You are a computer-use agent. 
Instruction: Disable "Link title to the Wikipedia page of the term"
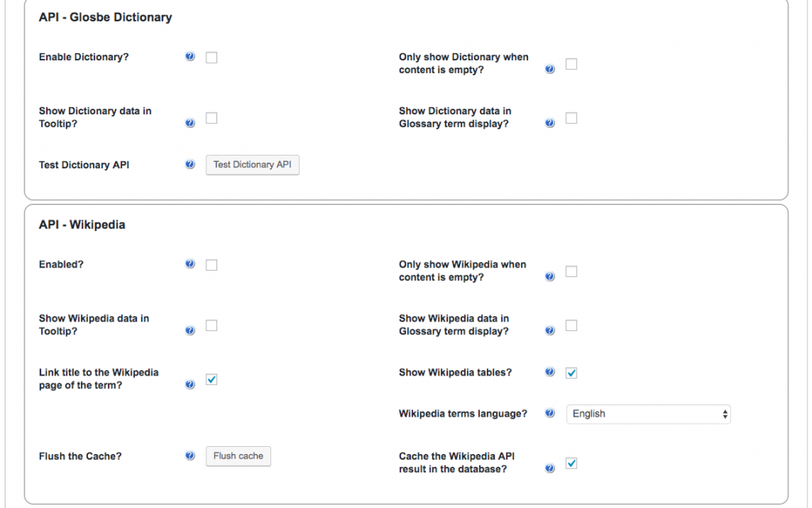click(211, 379)
